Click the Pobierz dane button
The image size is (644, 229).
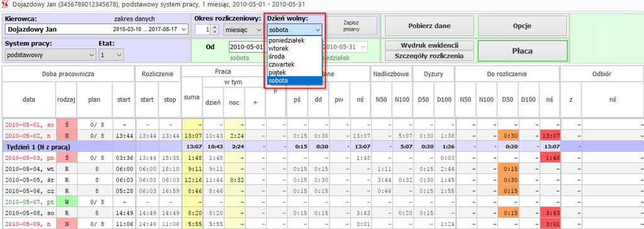pyautogui.click(x=429, y=26)
